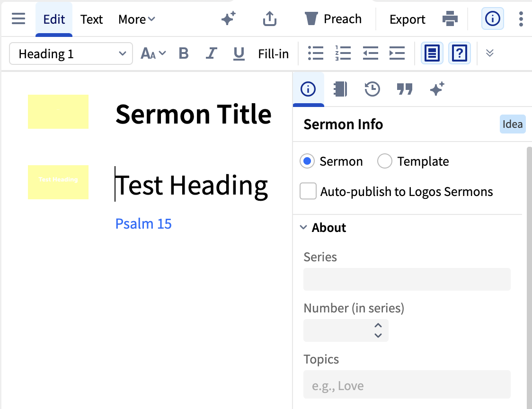Open the More menu dropdown

(136, 19)
